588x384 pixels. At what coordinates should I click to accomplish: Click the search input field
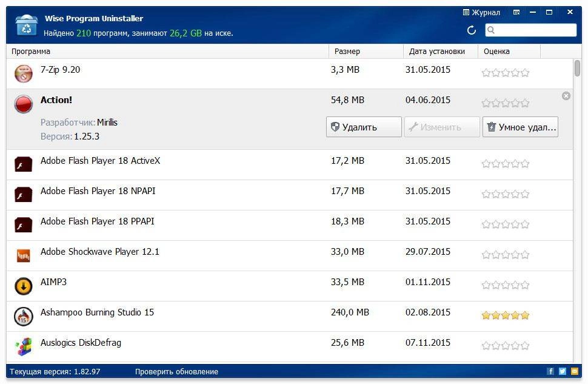click(x=530, y=30)
